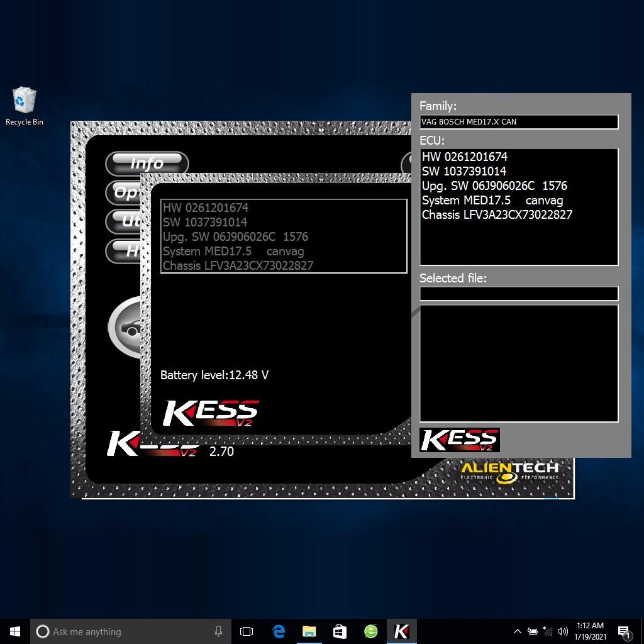Activate the Cortana microphone icon
Screen dimensions: 644x644
tap(218, 631)
